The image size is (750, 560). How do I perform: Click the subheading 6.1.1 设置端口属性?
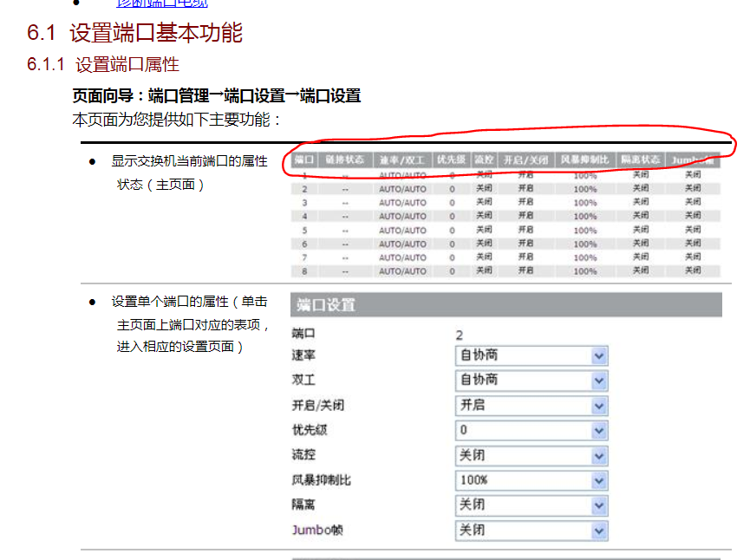103,64
